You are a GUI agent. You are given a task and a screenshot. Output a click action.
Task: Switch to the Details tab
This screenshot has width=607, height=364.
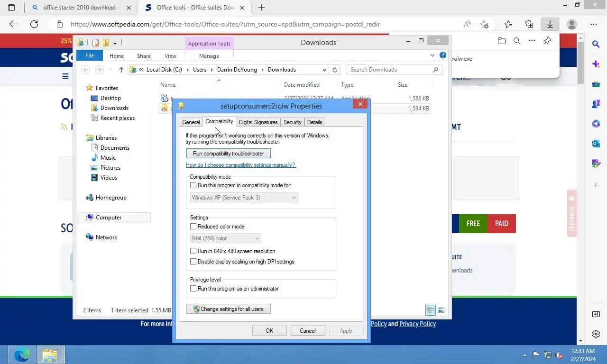(x=314, y=122)
